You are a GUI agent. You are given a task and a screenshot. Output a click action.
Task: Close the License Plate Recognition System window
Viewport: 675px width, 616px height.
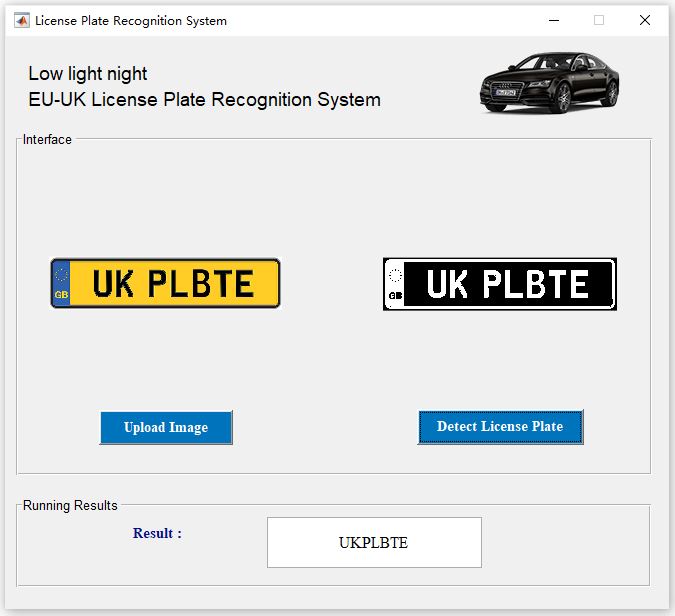645,20
